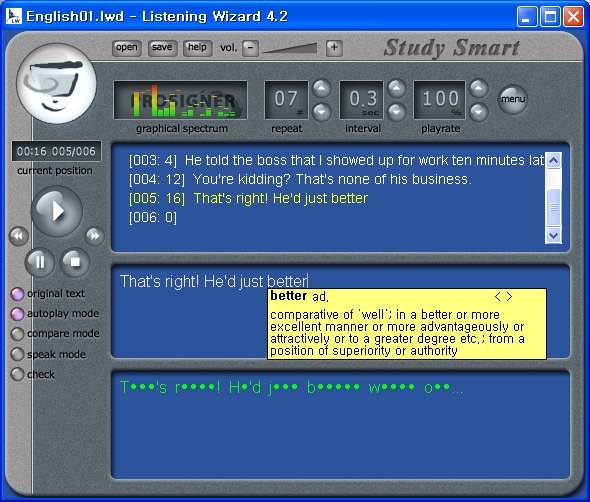Select sentence 004 'You're kidding?'
Image resolution: width=590 pixels, height=502 pixels.
pos(300,179)
